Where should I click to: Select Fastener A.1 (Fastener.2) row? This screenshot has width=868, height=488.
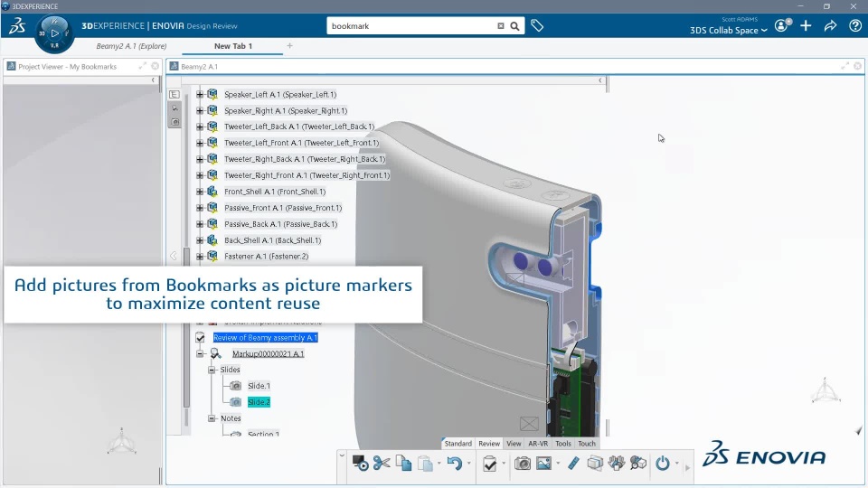click(x=266, y=256)
